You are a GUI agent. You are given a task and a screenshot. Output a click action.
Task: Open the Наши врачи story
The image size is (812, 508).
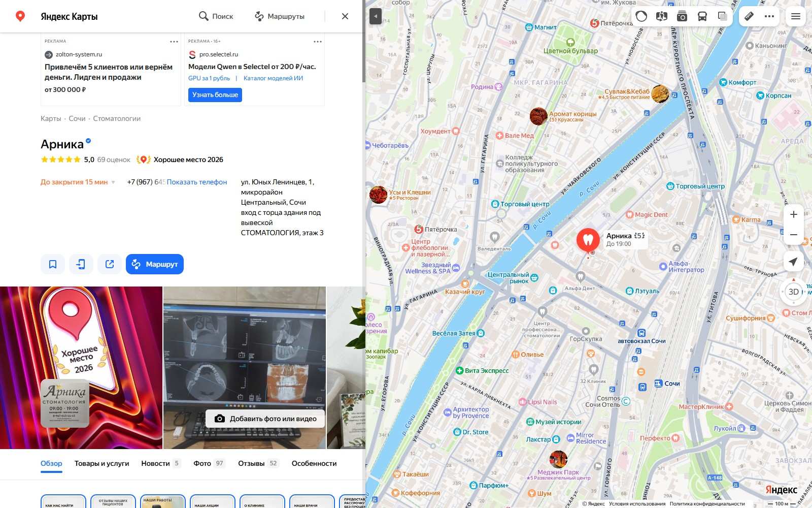click(312, 501)
